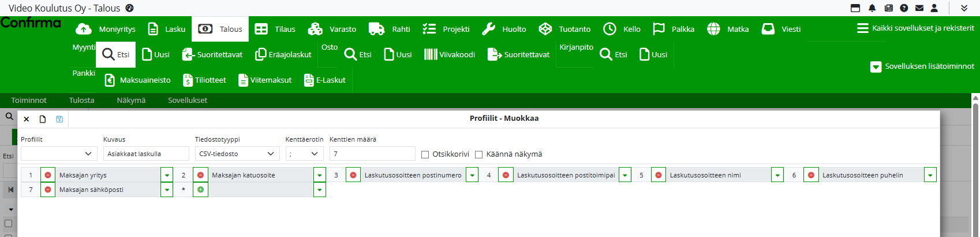This screenshot has width=980, height=237.
Task: Click the save icon in Profiilit dialog
Action: coord(59,119)
